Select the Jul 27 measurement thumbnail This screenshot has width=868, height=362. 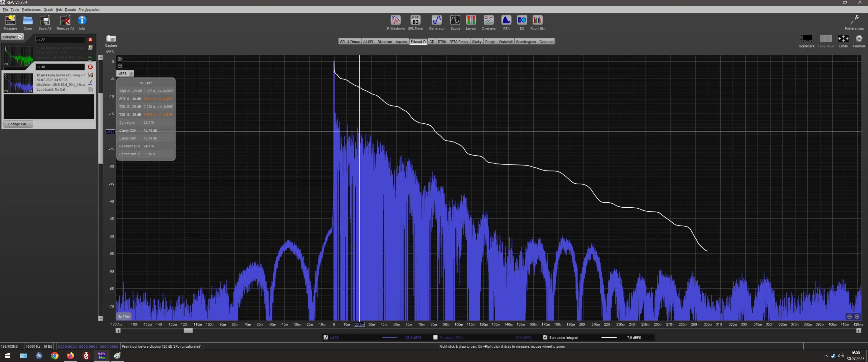click(18, 56)
